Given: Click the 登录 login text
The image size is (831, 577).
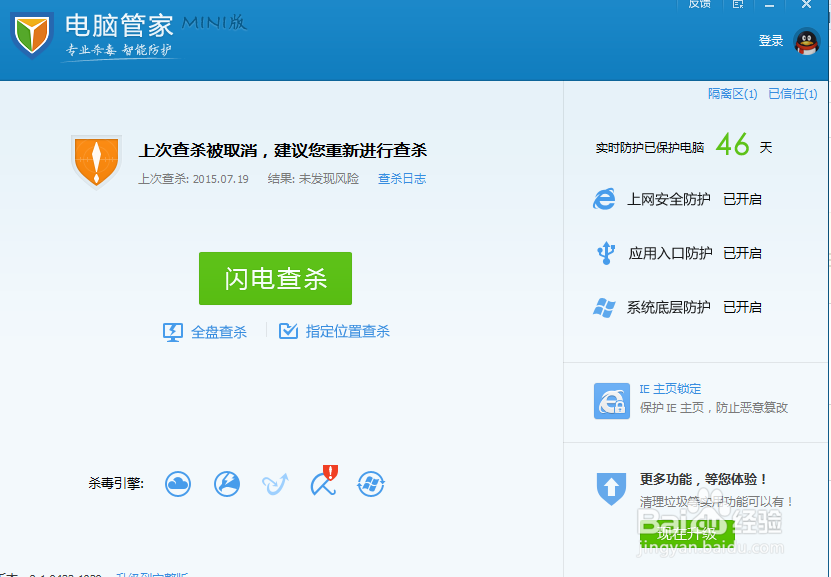Looking at the screenshot, I should (x=771, y=41).
